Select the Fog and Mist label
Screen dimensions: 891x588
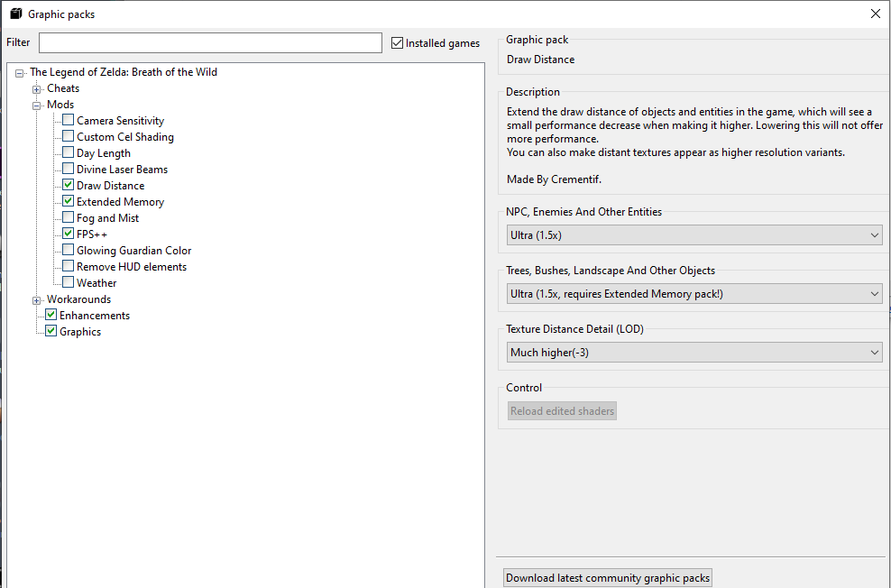[107, 218]
